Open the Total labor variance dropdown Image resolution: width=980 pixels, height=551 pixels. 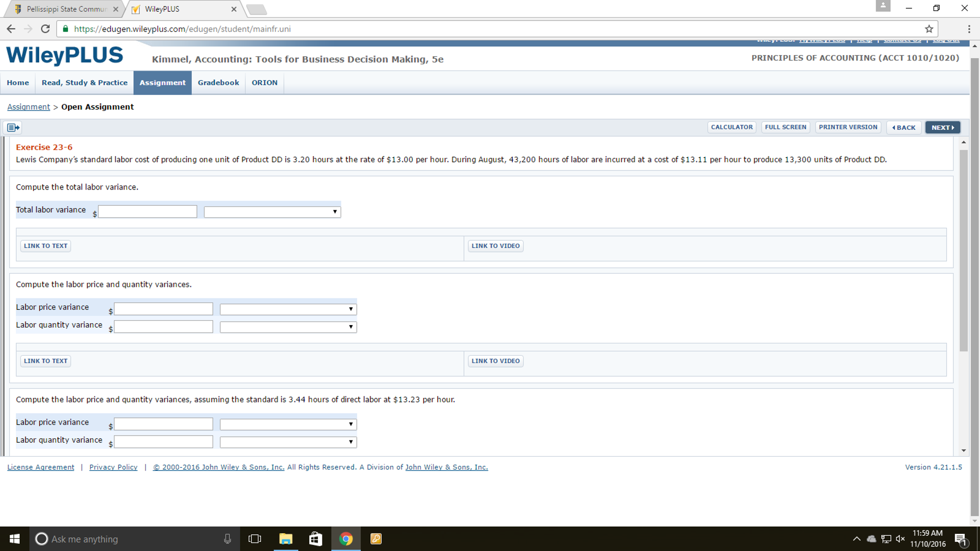click(x=272, y=212)
